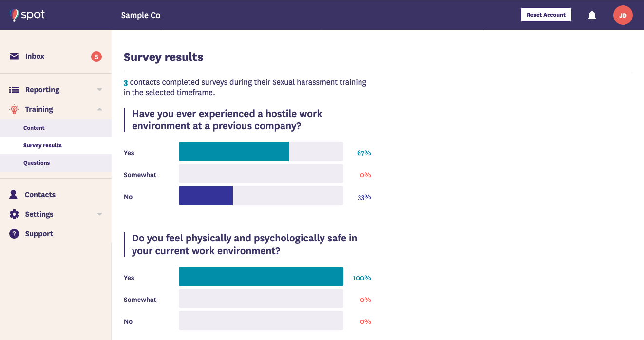Click the Settings gear icon

pyautogui.click(x=14, y=214)
